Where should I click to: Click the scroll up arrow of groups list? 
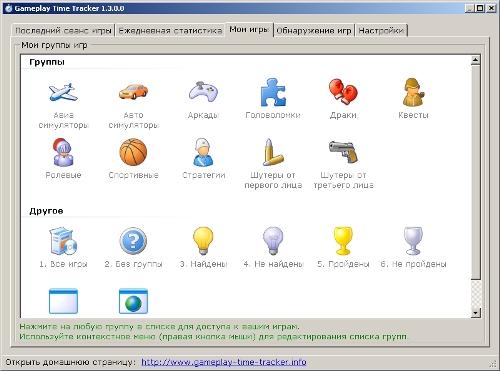click(x=476, y=60)
